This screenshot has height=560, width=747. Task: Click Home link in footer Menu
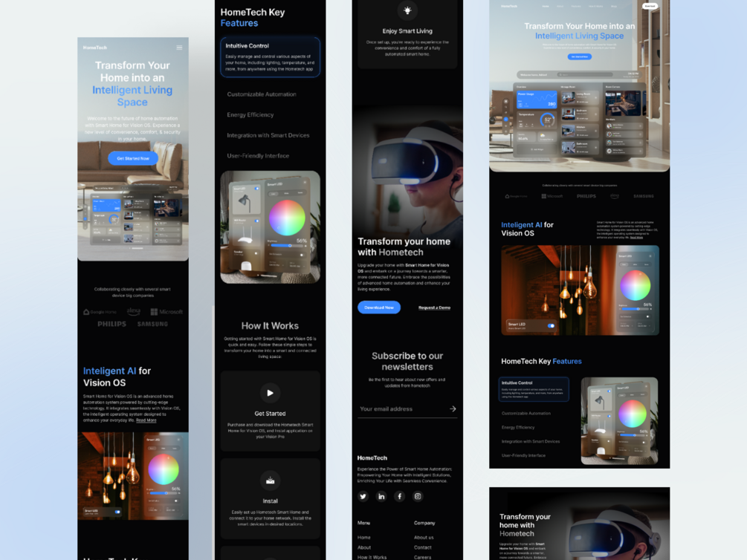point(364,537)
